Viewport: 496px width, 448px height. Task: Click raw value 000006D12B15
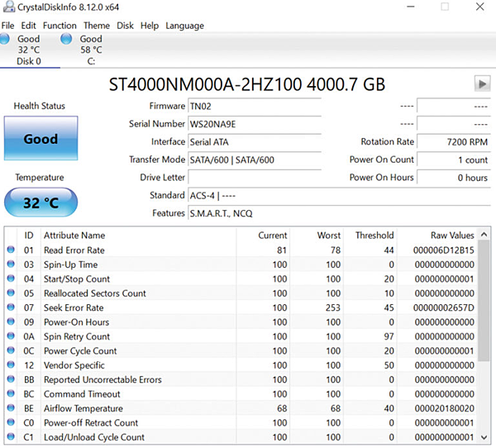[x=443, y=250]
